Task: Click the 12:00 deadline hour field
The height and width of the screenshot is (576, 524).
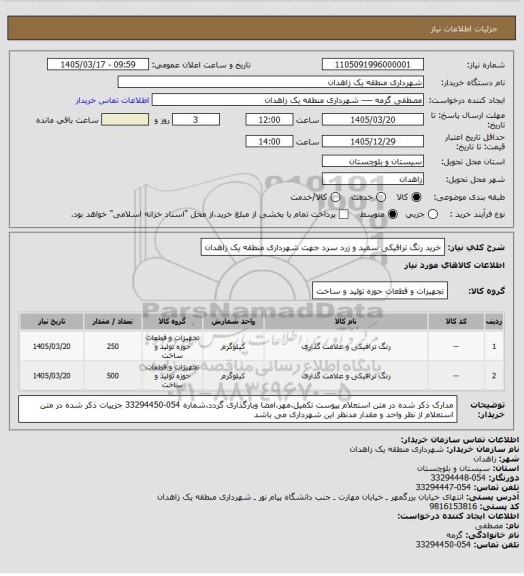Action: coord(269,120)
